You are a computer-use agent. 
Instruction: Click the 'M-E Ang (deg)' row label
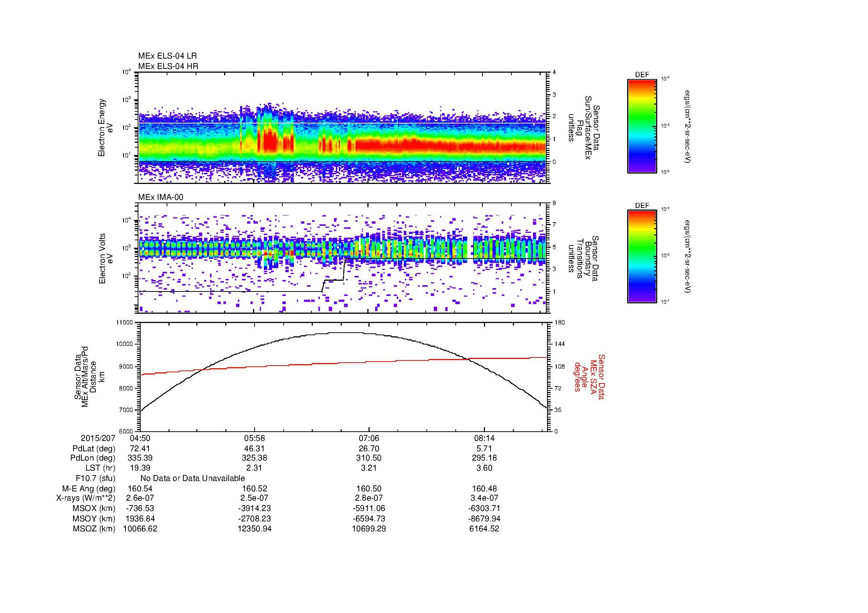[x=88, y=489]
